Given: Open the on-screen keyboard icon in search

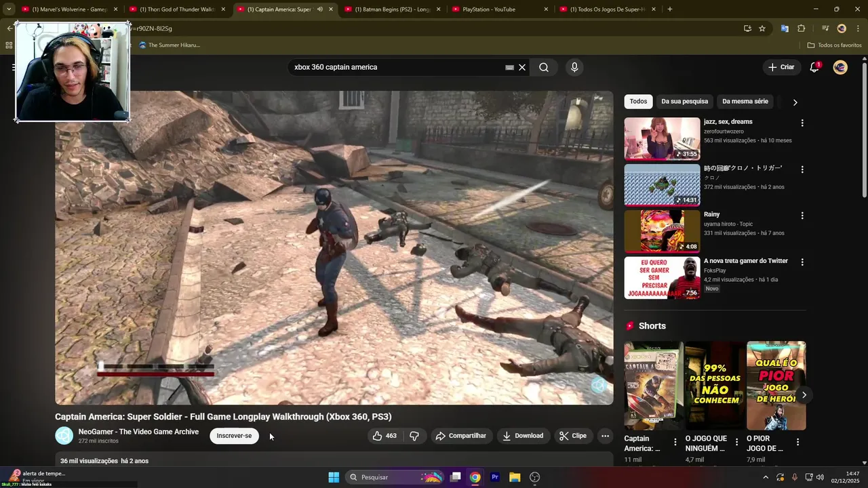Looking at the screenshot, I should point(509,67).
